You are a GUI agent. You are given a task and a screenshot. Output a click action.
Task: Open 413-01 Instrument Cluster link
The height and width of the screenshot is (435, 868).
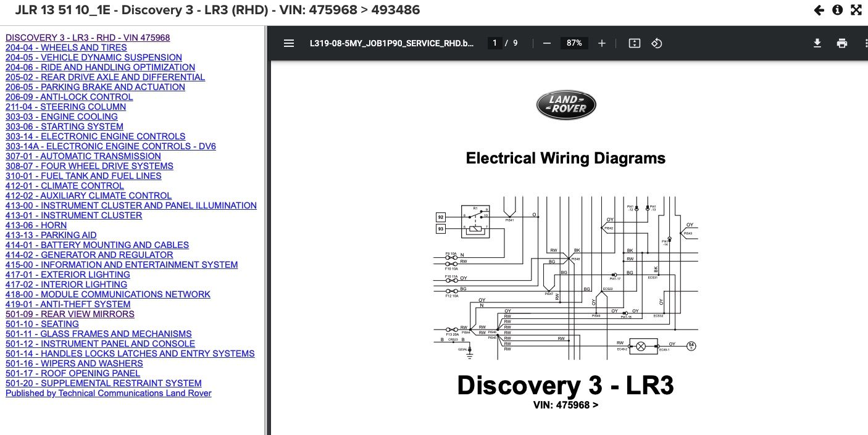73,215
